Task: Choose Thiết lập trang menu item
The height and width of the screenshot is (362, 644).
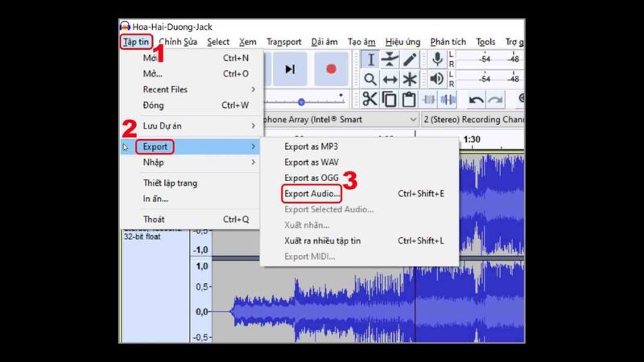Action: [192, 183]
